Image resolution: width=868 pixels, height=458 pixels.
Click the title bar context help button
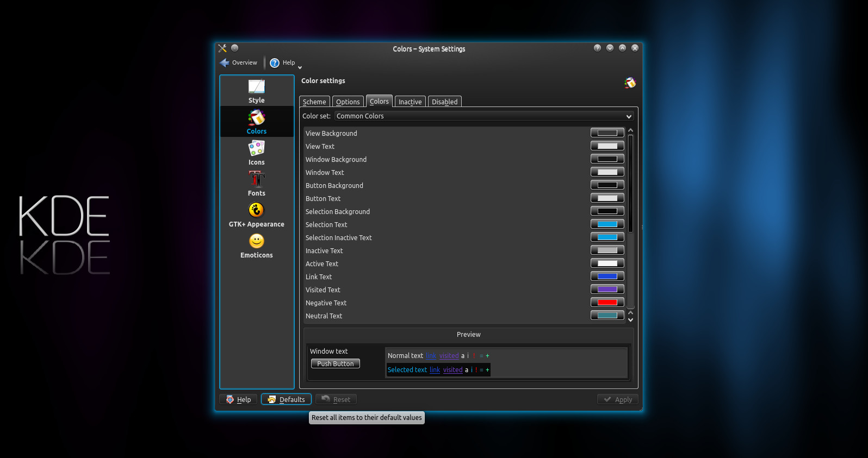pyautogui.click(x=597, y=48)
